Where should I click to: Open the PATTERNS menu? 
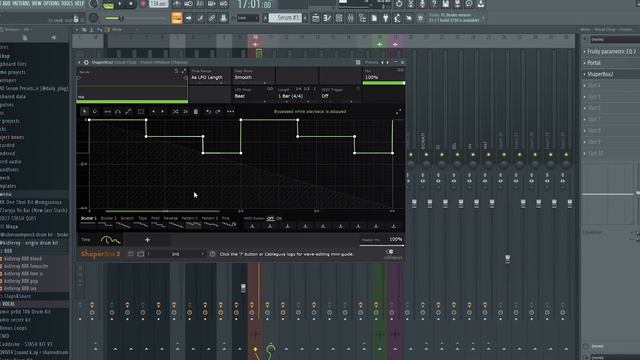21,3
